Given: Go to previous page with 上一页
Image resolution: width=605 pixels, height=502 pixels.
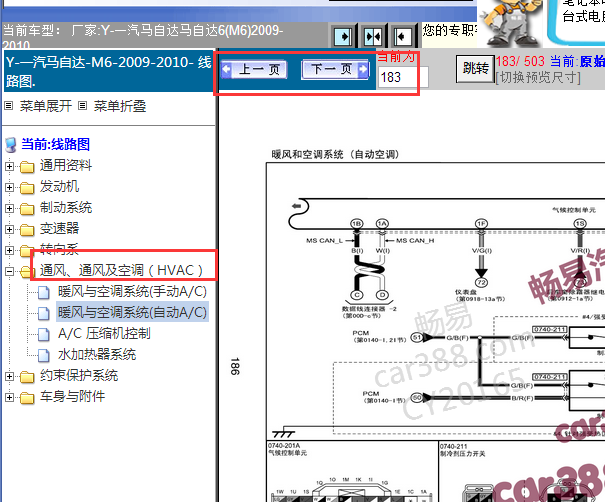Looking at the screenshot, I should point(254,70).
